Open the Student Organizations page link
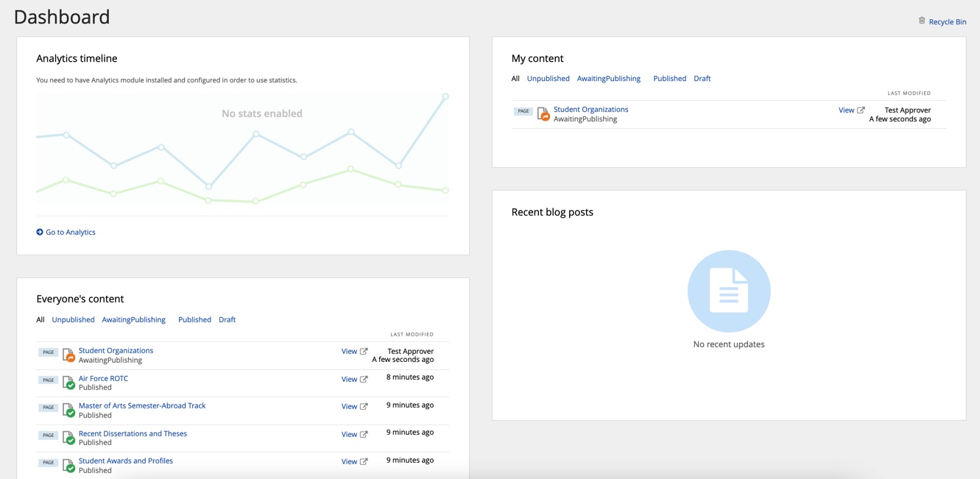980x479 pixels. 591,109
